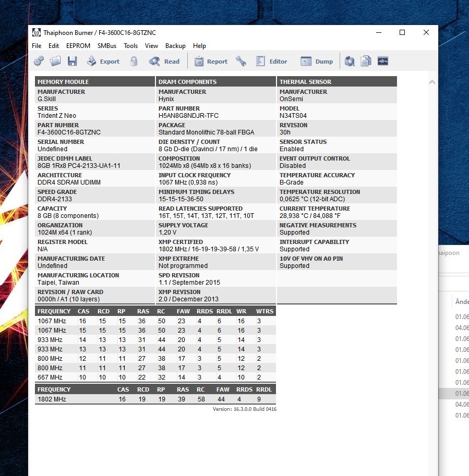
Task: Open the View menu
Action: 151,46
